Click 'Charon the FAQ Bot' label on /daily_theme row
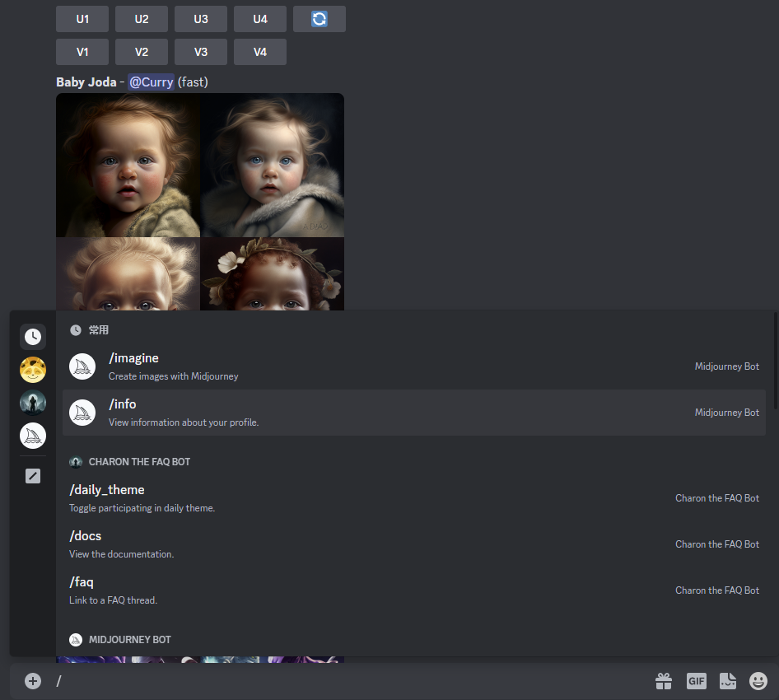Image resolution: width=779 pixels, height=700 pixels. click(717, 498)
